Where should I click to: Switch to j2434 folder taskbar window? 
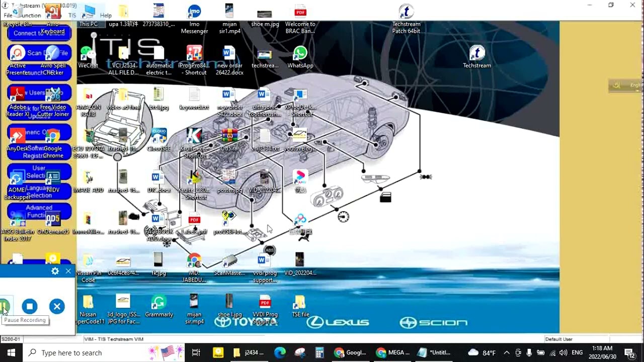249,352
